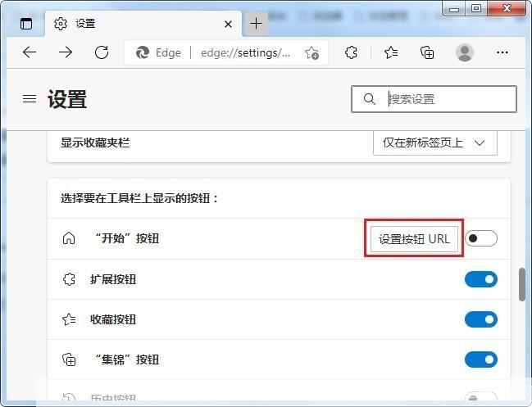Viewport: 532px width, 407px height.
Task: Click the 显示收藏夹栏 label
Action: pos(95,142)
